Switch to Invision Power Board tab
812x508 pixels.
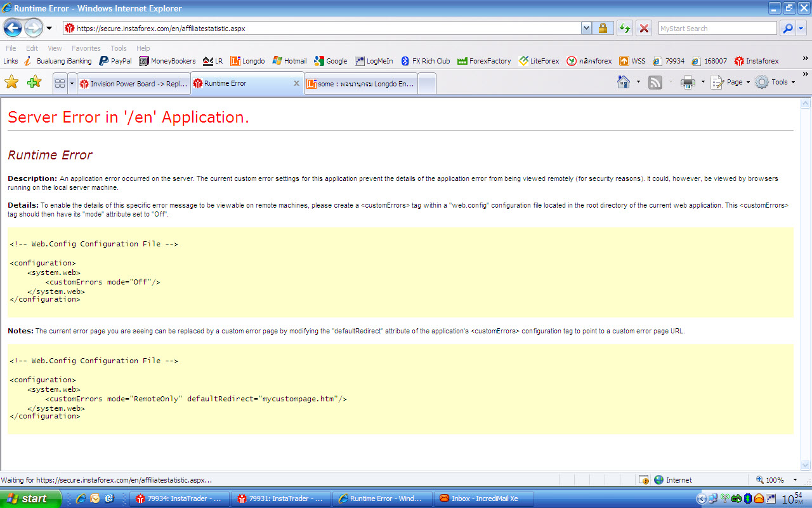click(x=133, y=83)
